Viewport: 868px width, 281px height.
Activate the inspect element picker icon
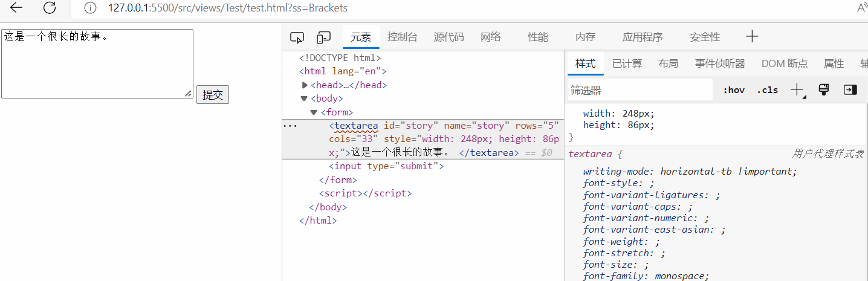297,37
